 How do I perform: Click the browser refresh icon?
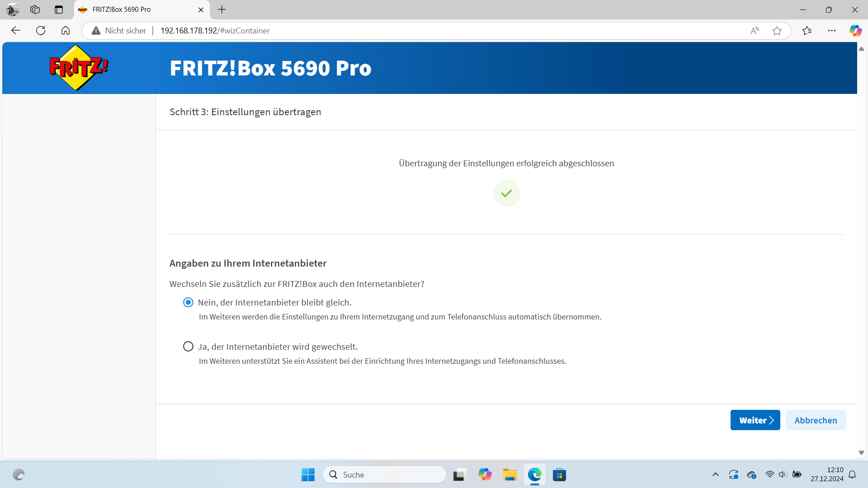(41, 31)
